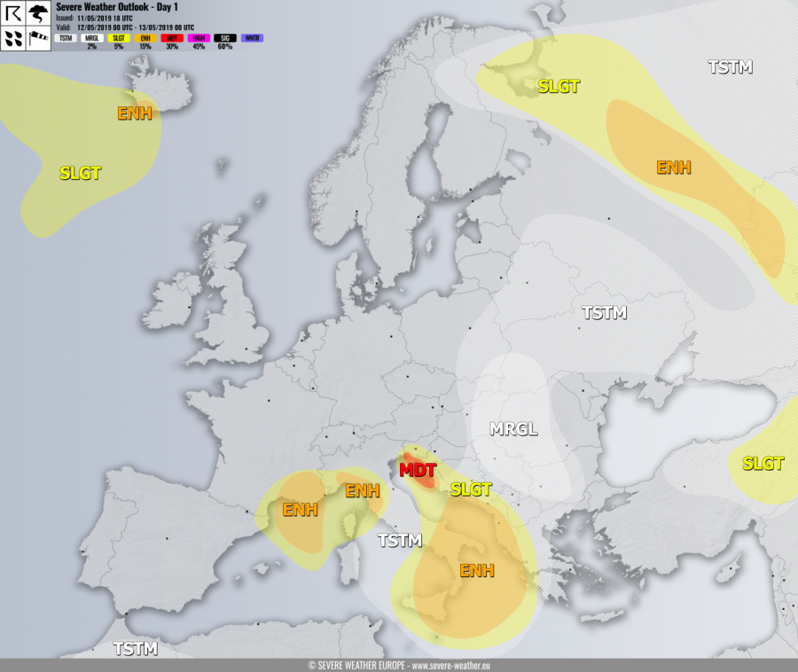This screenshot has height=672, width=798.
Task: Select the magenta HIGH legend swatch
Action: (x=199, y=38)
